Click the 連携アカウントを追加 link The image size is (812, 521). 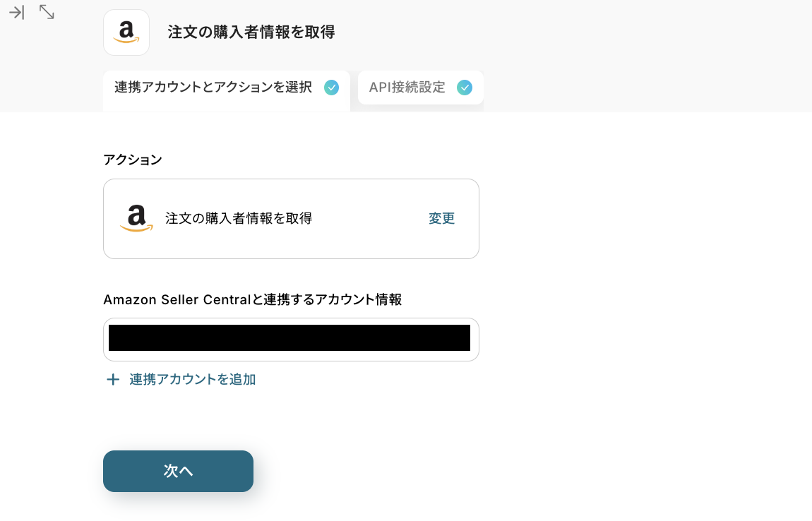tap(192, 380)
